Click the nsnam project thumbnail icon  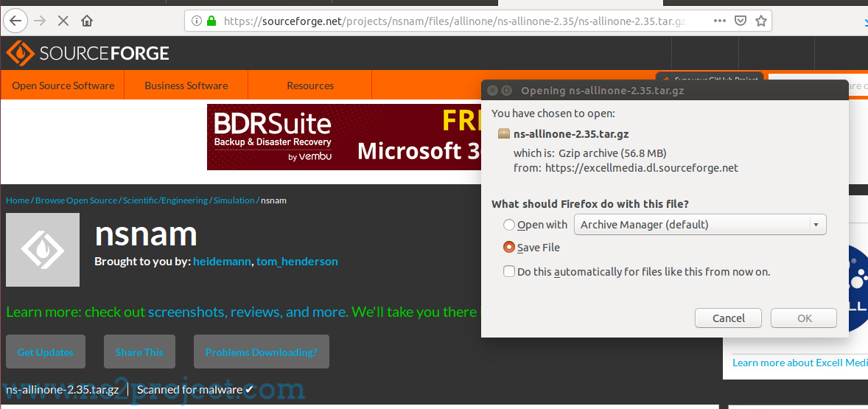click(x=43, y=250)
